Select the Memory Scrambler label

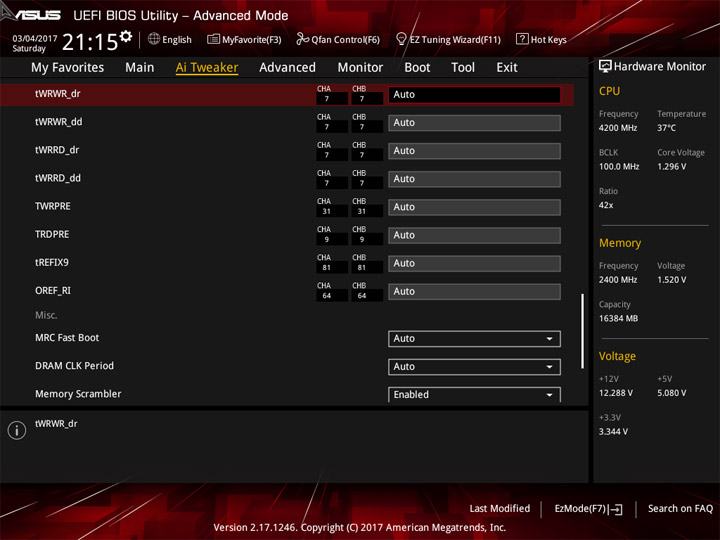coord(78,394)
